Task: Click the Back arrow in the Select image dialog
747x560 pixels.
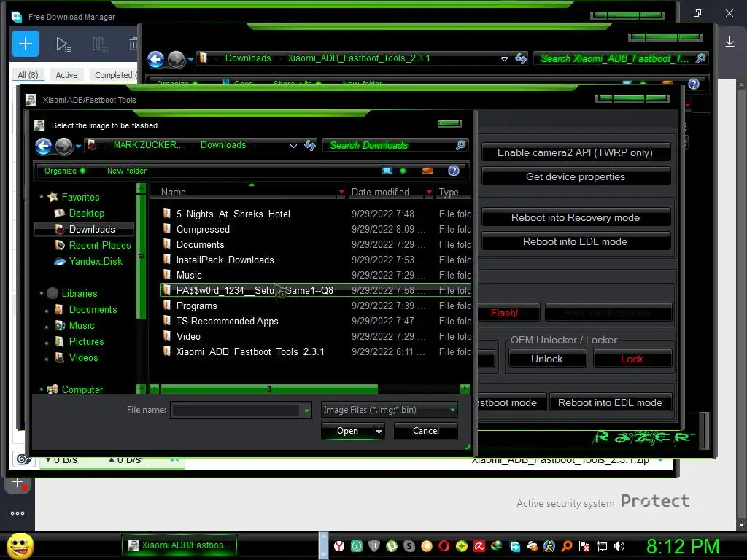Action: tap(43, 146)
